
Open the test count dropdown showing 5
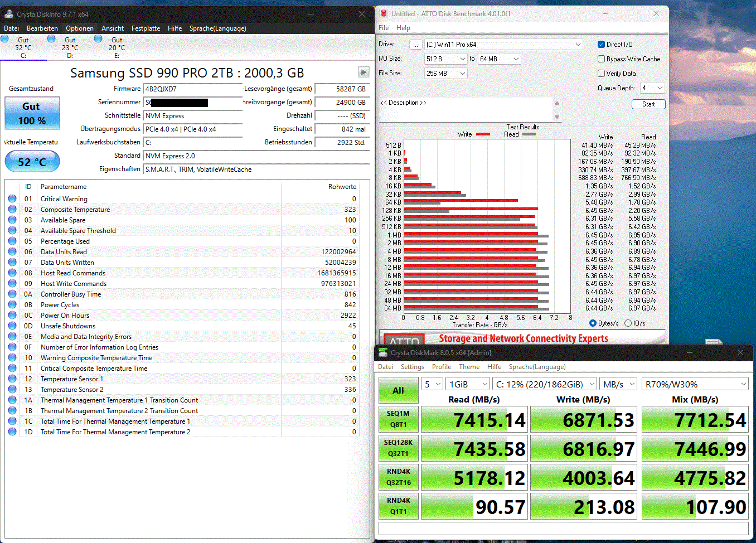(432, 384)
